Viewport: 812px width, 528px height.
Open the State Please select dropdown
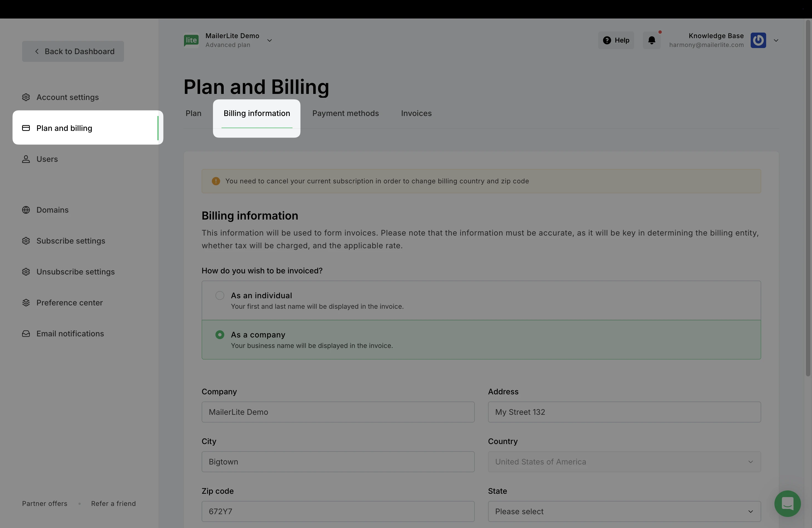point(624,511)
